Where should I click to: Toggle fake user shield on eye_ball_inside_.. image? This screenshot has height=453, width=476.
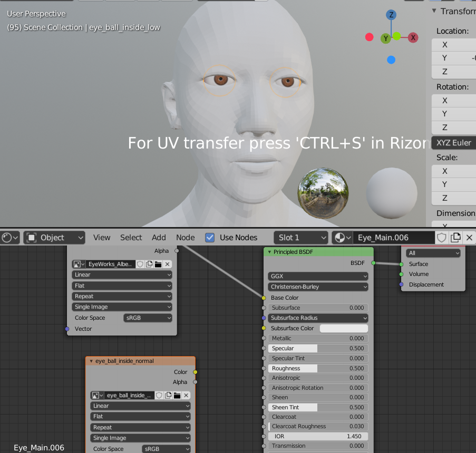[x=159, y=396]
